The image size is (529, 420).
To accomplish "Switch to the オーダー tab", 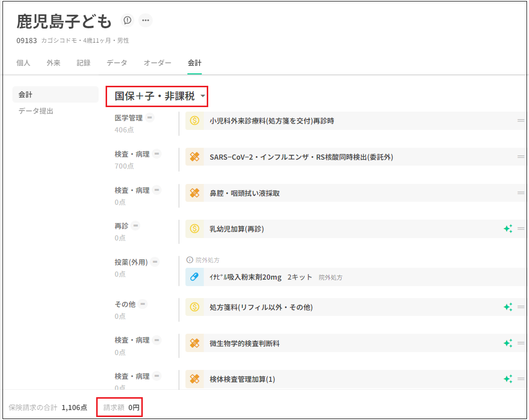I will [x=157, y=63].
